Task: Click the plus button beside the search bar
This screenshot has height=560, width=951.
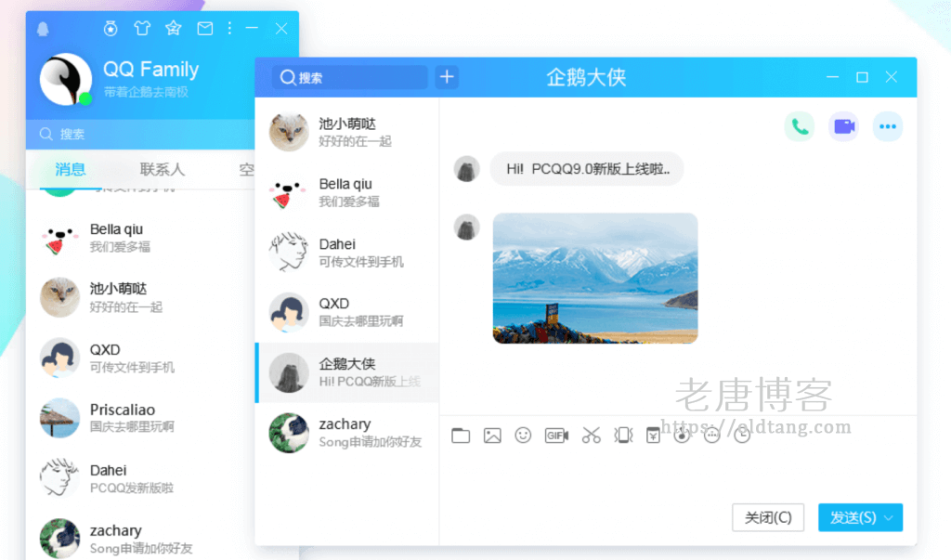Action: tap(447, 77)
